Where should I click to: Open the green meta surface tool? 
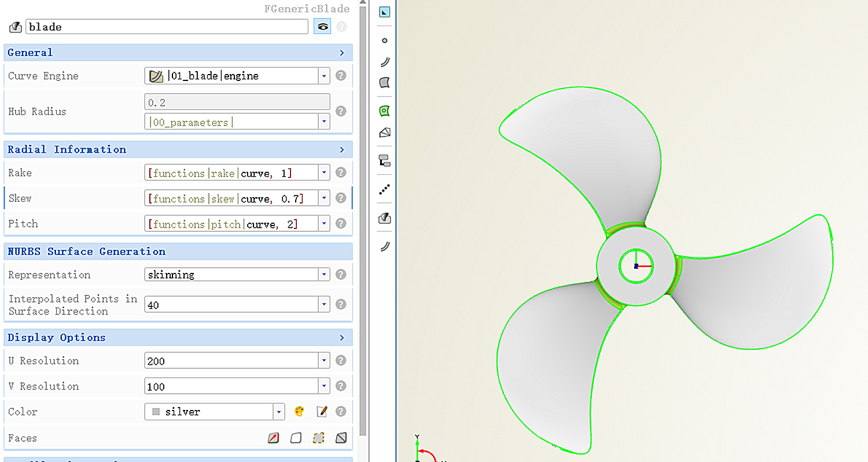384,110
